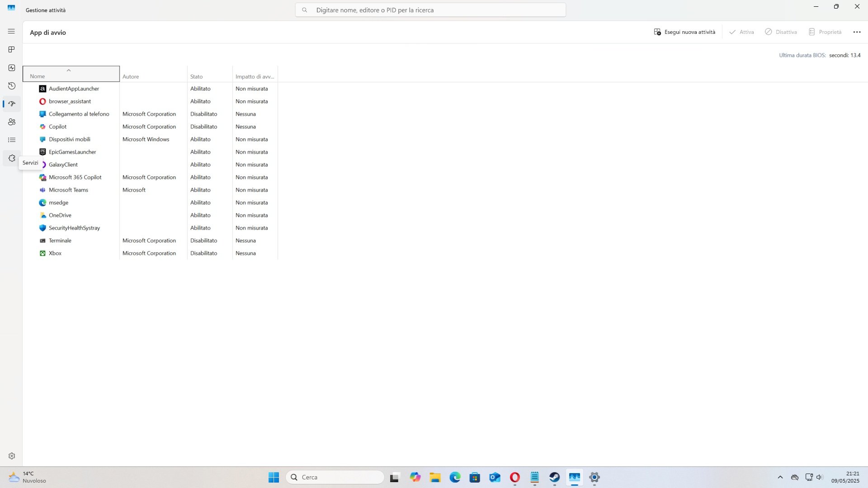868x488 pixels.
Task: Select the EpicGamesLauncher startup entry
Action: 72,152
